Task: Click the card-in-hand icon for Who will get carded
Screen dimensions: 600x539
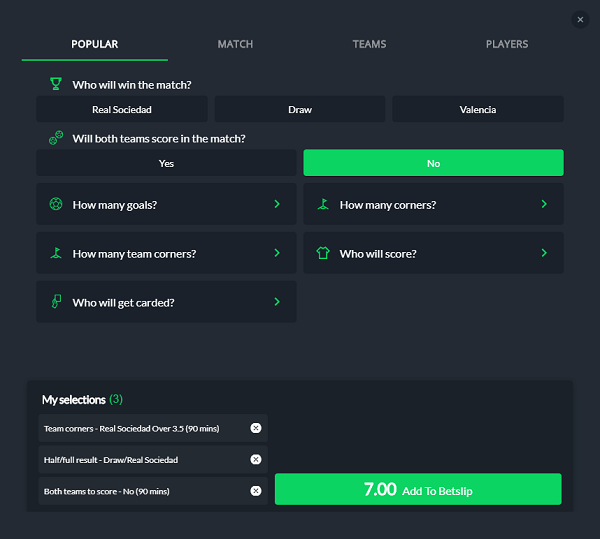Action: point(56,301)
